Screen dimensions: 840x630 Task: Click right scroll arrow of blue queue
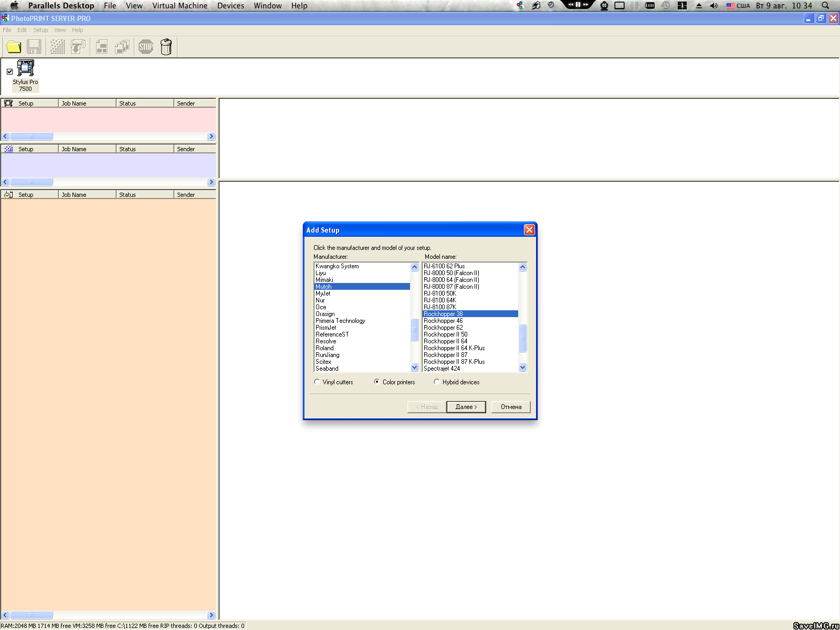pyautogui.click(x=212, y=182)
